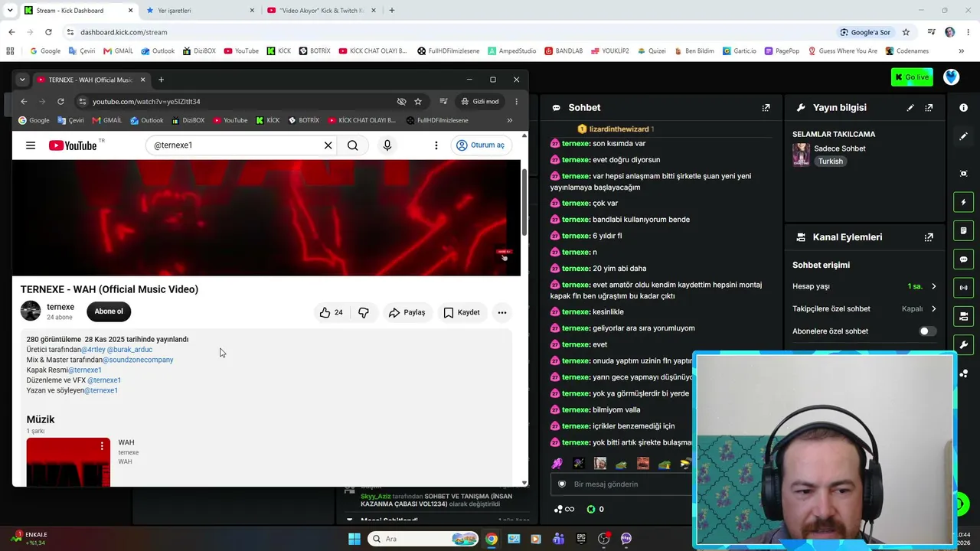Click the Paylaş share button
The image size is (980, 551).
(x=407, y=312)
